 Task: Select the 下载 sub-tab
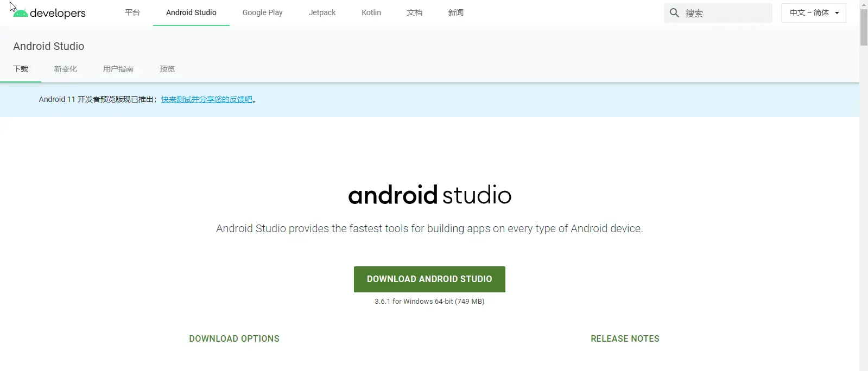point(21,69)
